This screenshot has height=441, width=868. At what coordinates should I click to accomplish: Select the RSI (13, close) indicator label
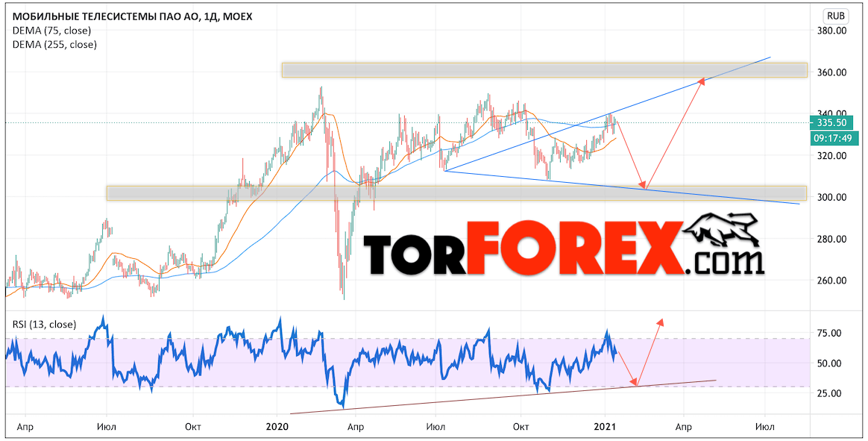point(44,324)
